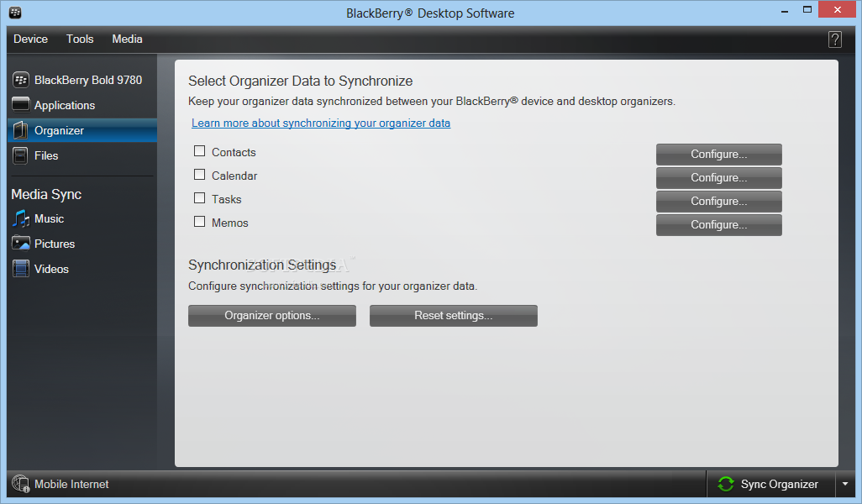The width and height of the screenshot is (862, 504).
Task: Click the Organizer sidebar icon
Action: 21,130
